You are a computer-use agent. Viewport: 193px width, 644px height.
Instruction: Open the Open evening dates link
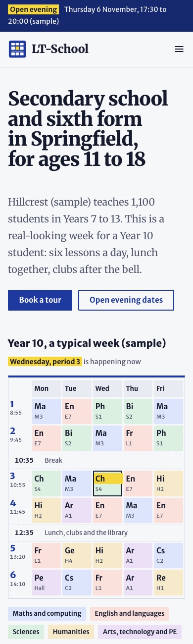126,300
